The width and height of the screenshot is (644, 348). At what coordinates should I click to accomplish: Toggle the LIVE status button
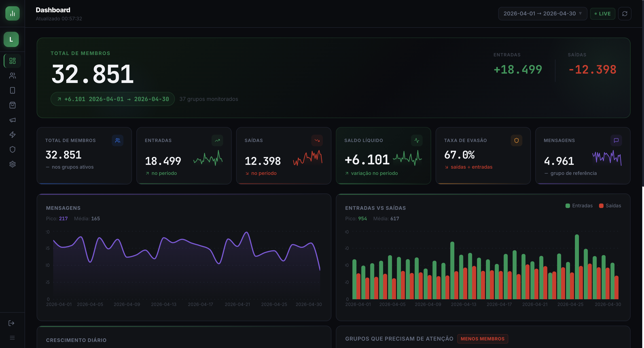(602, 13)
